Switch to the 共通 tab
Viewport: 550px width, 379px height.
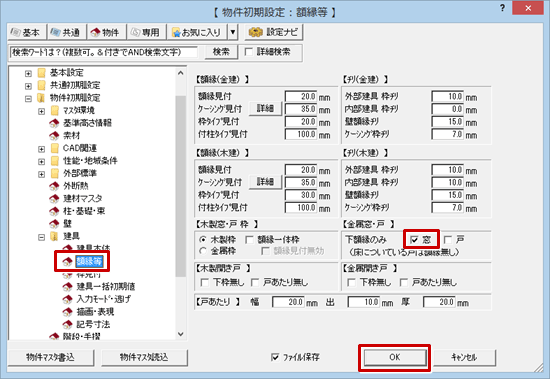pos(66,32)
